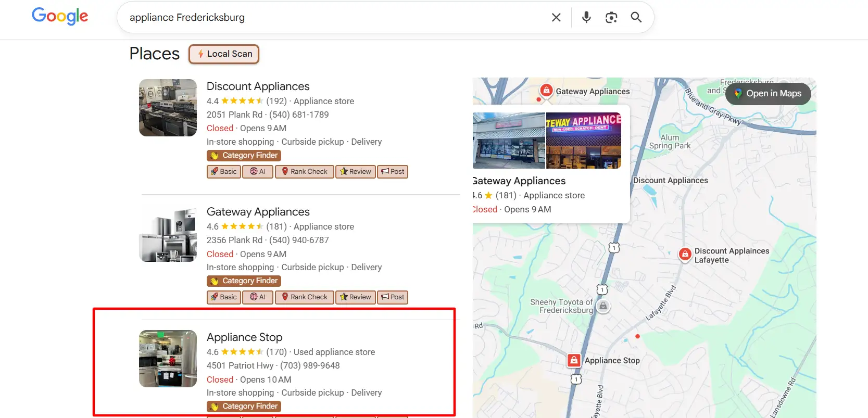
Task: Click Post button under Discount Appliances
Action: pos(393,172)
